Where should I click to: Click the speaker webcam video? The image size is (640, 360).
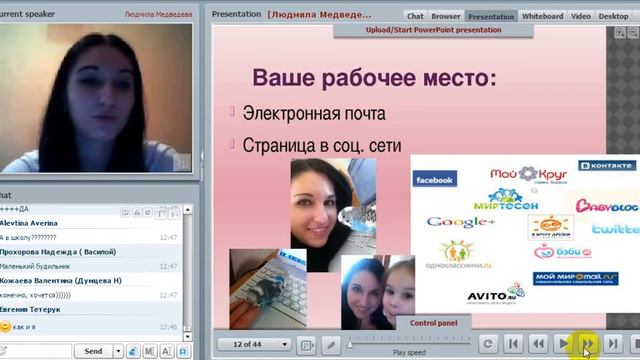click(96, 98)
